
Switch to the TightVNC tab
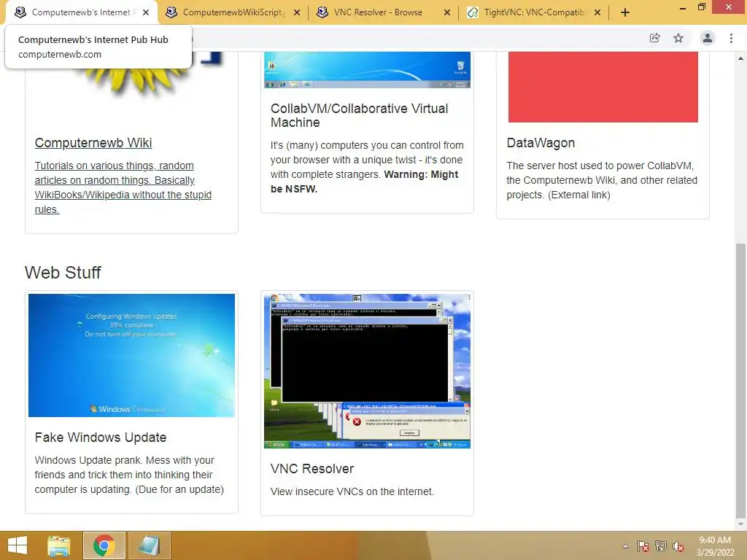tap(533, 12)
